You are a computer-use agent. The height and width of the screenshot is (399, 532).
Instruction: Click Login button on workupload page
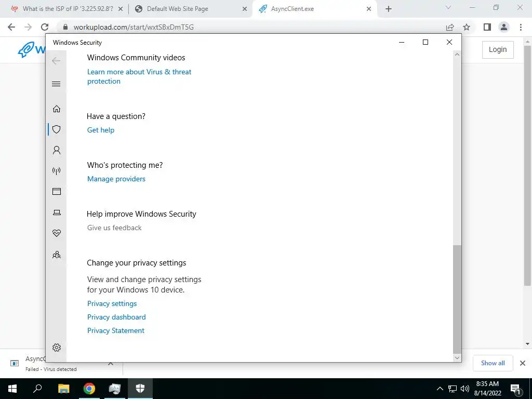click(x=498, y=49)
